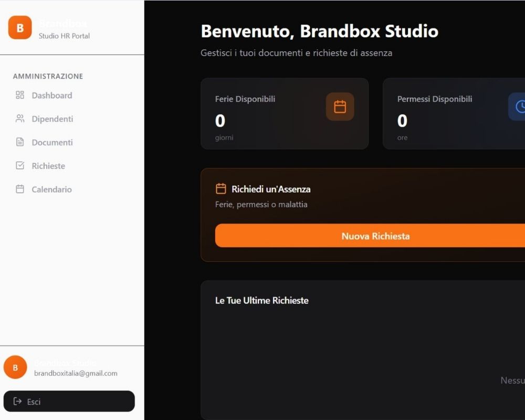Open the Ferie Disponibili card
This screenshot has width=525, height=420.
point(284,114)
